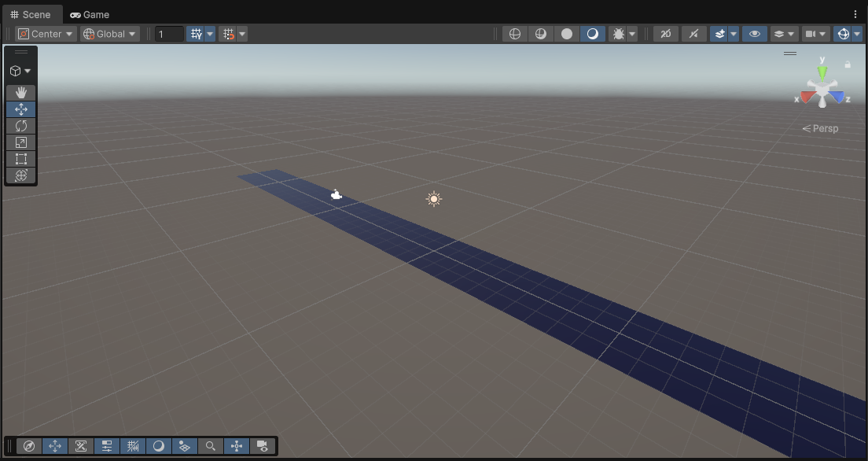Click the magnifier search overlay icon
The height and width of the screenshot is (461, 868).
pos(210,446)
